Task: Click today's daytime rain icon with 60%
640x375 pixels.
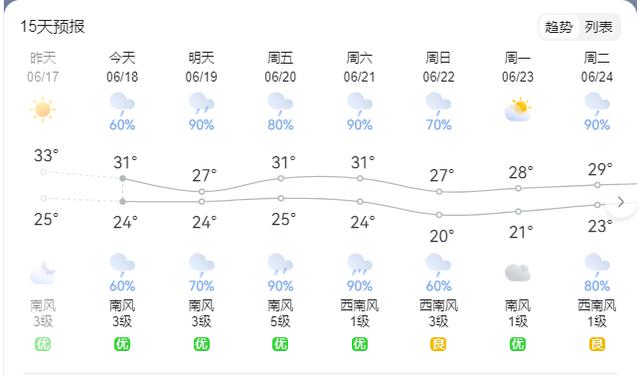Action: pos(122,104)
